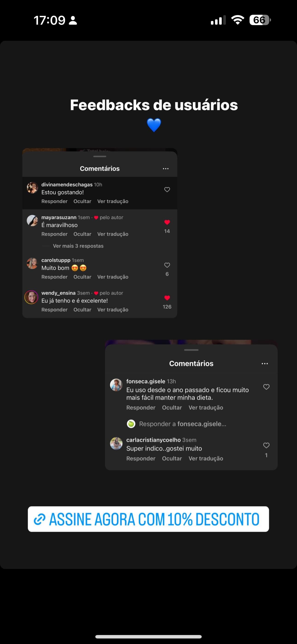
Task: Select 'Ver tradução' under fonseca.gisele's comment
Action: [206, 407]
